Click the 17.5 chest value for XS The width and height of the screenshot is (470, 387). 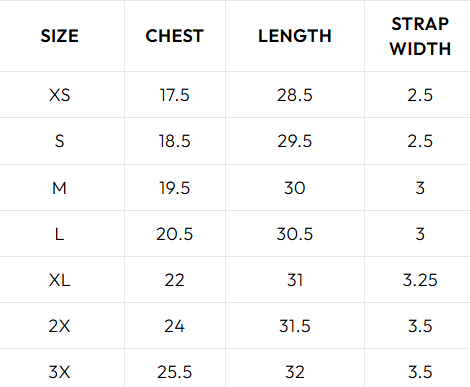click(x=174, y=95)
